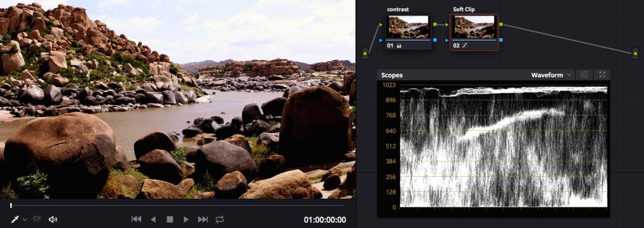644x228 pixels.
Task: Click node 02 green RGB output square
Action: point(501,24)
